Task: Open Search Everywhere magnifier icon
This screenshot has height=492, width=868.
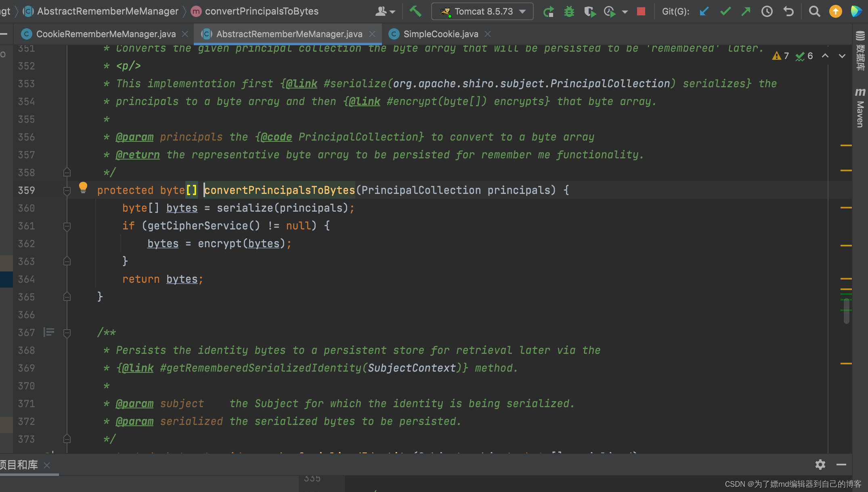Action: pos(815,11)
